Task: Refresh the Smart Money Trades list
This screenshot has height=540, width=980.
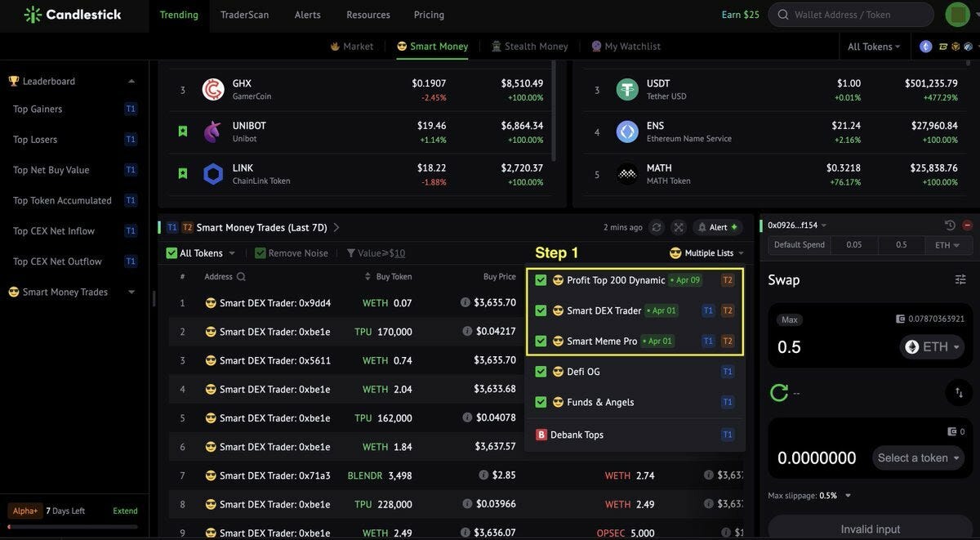Action: pyautogui.click(x=656, y=227)
